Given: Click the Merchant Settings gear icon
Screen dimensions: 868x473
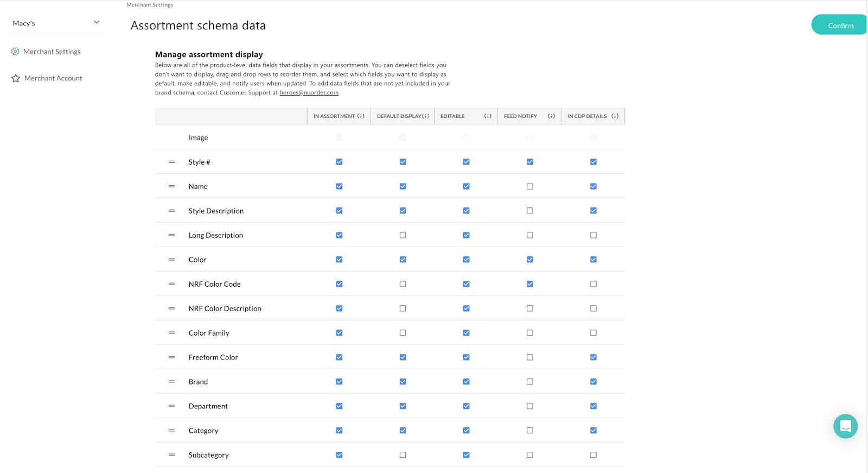Looking at the screenshot, I should point(15,52).
